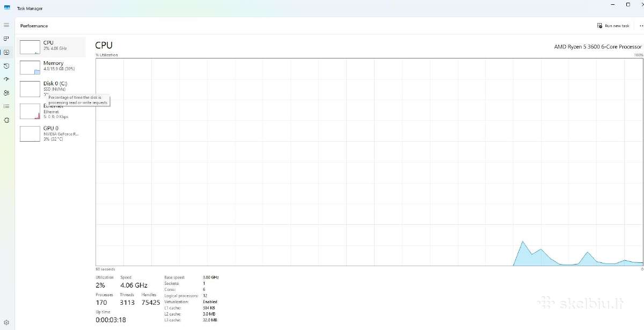
Task: Select Ethernet in the performance list
Action: (52, 111)
